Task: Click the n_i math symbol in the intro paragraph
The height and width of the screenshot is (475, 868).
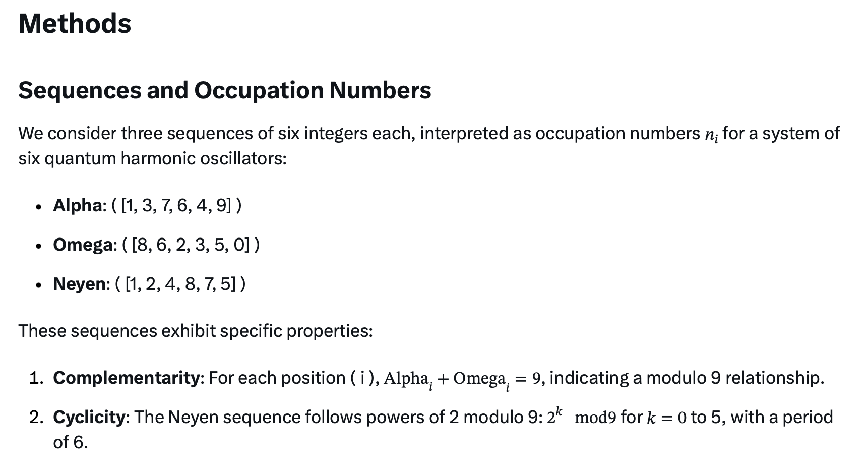Action: click(711, 134)
